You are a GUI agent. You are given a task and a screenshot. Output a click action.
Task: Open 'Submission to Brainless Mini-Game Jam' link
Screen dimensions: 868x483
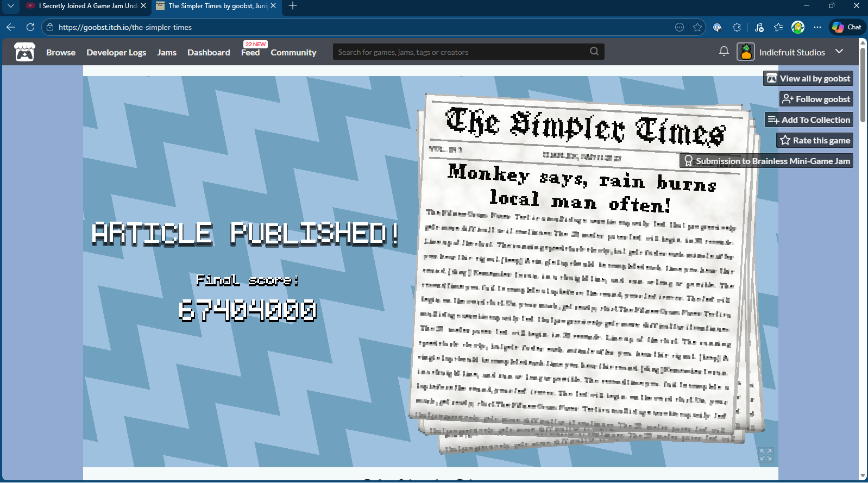766,161
